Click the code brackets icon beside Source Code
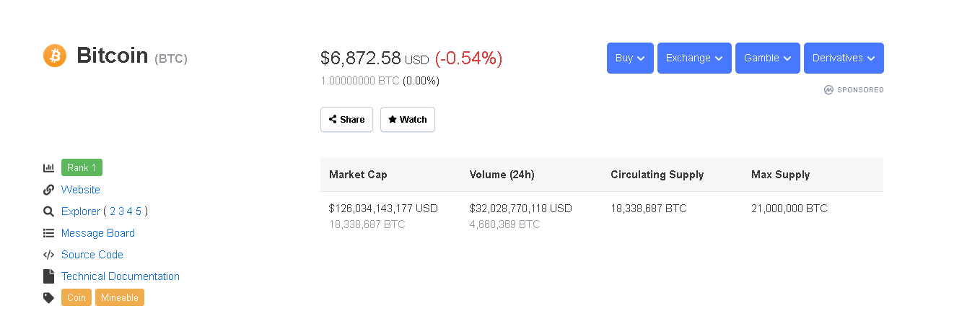This screenshot has width=980, height=324. pos(48,255)
